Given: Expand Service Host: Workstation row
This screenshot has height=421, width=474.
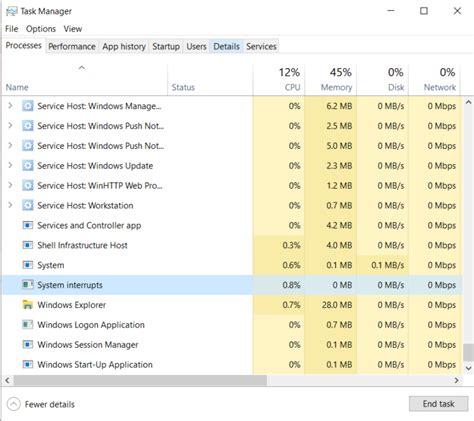Looking at the screenshot, I should click(x=10, y=205).
